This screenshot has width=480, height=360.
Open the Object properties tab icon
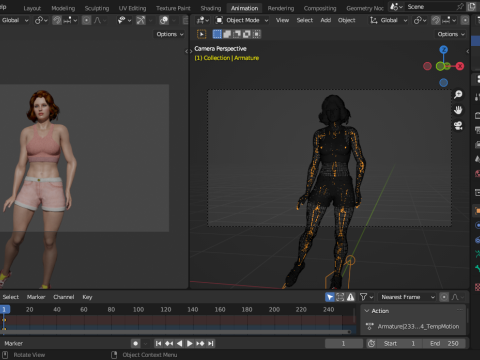477,211
